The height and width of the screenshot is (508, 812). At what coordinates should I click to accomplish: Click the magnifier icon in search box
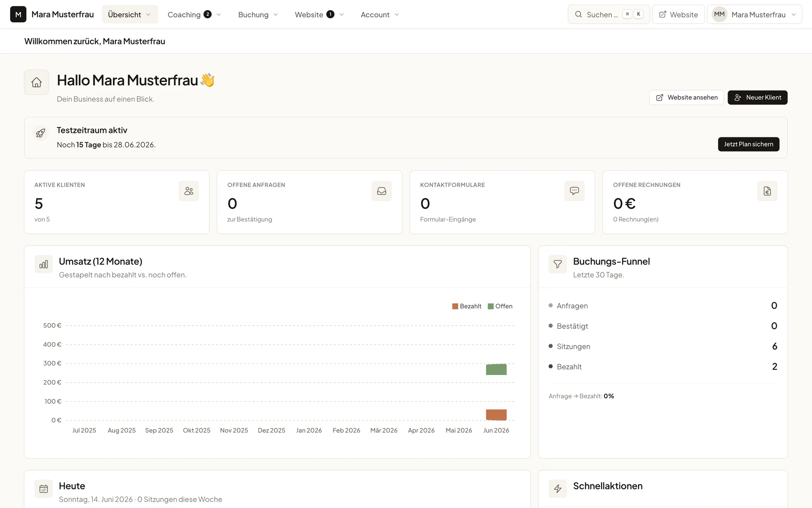coord(579,14)
